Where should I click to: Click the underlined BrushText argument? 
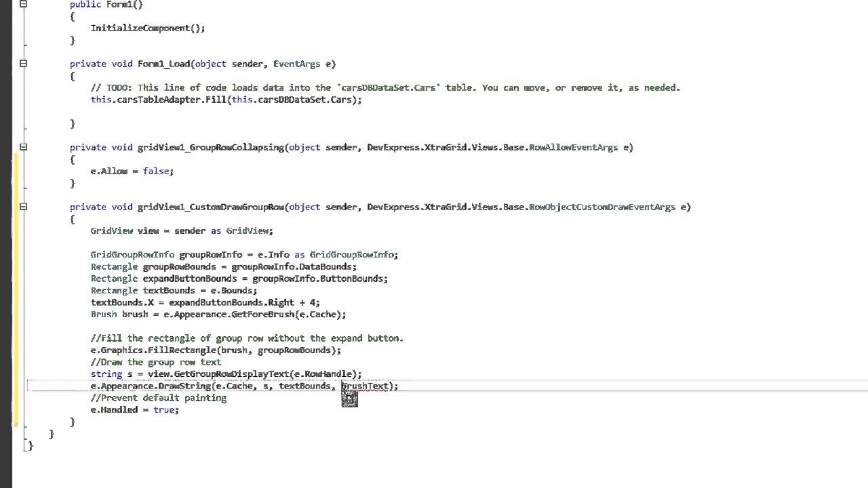click(364, 386)
